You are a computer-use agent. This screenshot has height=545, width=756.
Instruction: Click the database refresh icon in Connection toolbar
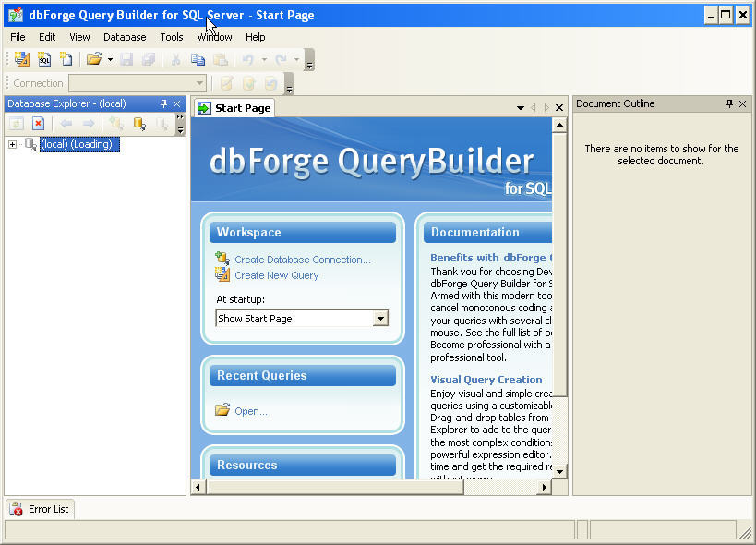pyautogui.click(x=271, y=83)
